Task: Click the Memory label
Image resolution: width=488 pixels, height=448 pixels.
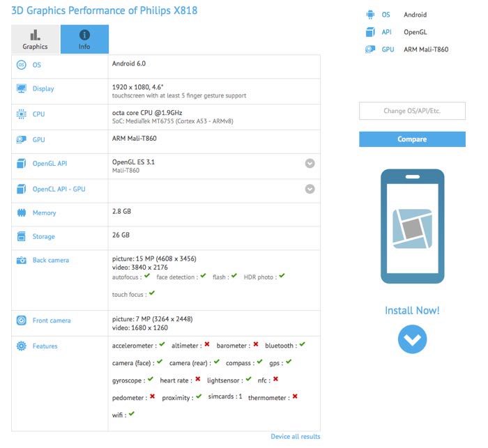Action: (44, 213)
